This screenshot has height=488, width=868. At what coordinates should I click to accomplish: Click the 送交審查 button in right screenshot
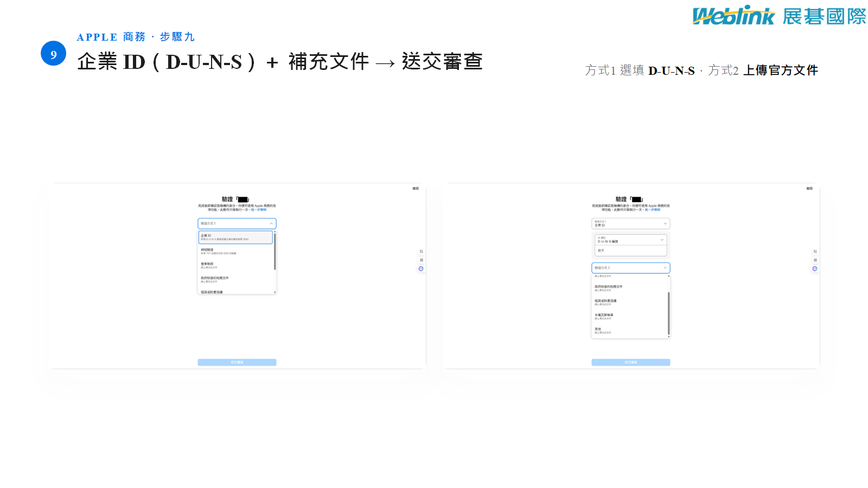pos(631,362)
